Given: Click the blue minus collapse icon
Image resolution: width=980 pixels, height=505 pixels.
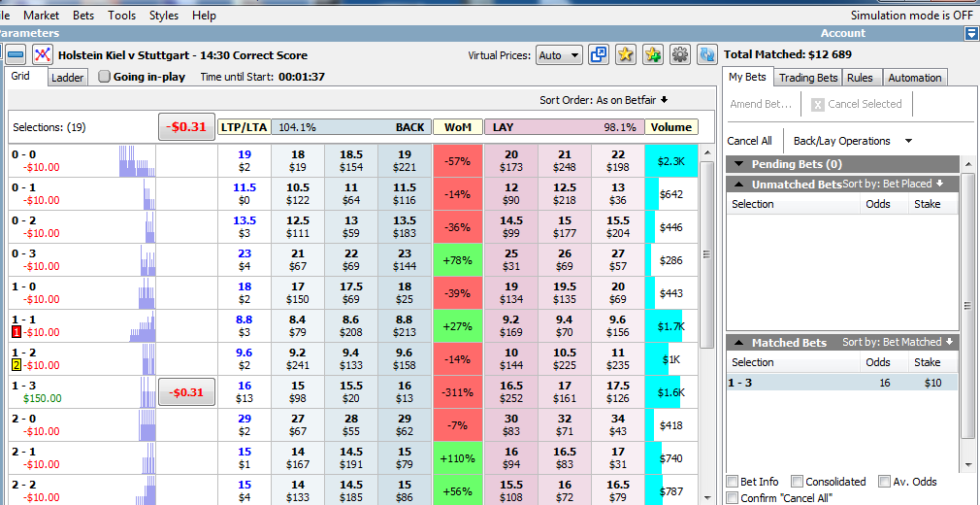Looking at the screenshot, I should (16, 55).
